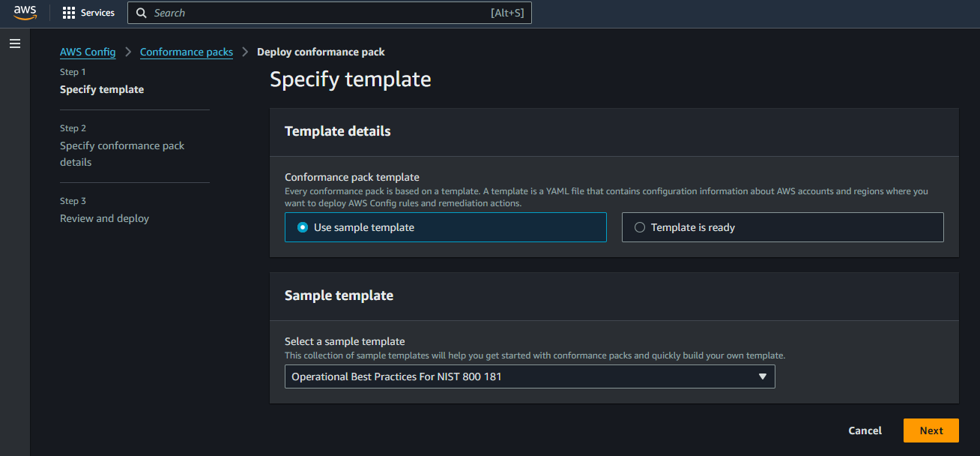The height and width of the screenshot is (456, 980).
Task: Click the AWS logo home icon
Action: (25, 13)
